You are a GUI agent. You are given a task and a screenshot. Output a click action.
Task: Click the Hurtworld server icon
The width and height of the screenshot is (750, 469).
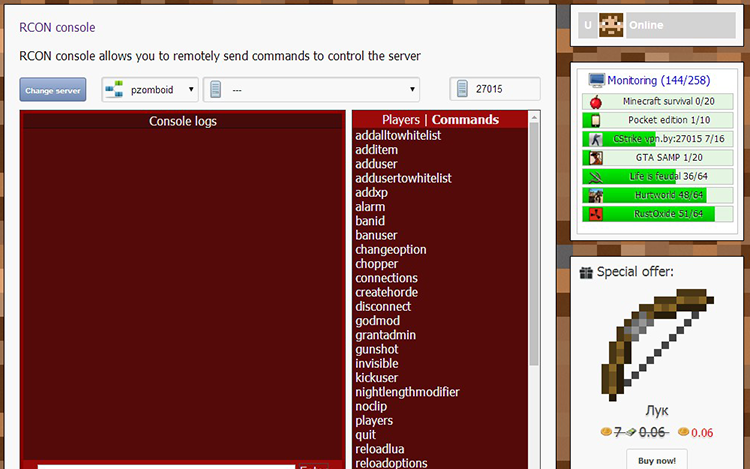click(594, 195)
